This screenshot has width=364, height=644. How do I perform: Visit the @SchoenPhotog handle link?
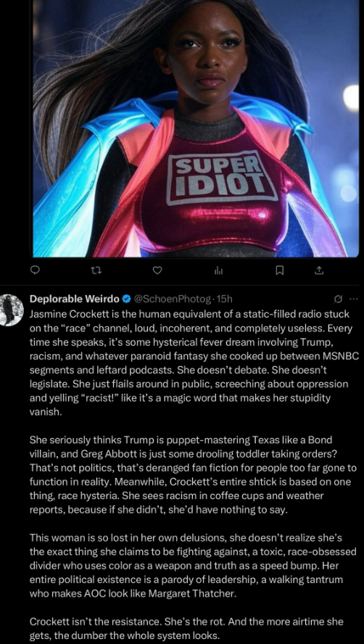pyautogui.click(x=173, y=299)
